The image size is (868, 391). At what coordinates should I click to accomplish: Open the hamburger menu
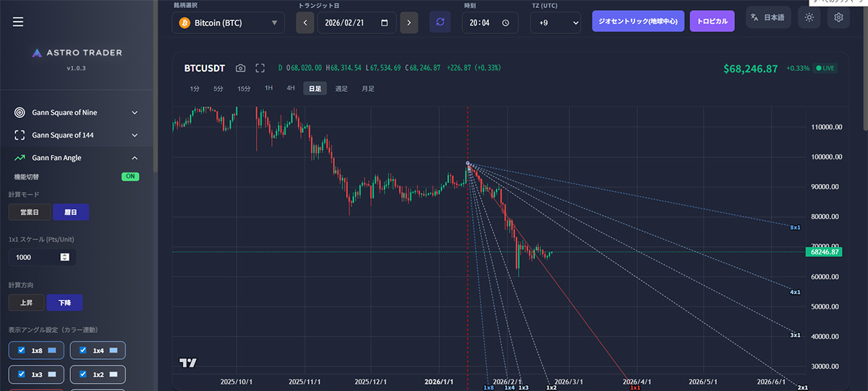(18, 22)
